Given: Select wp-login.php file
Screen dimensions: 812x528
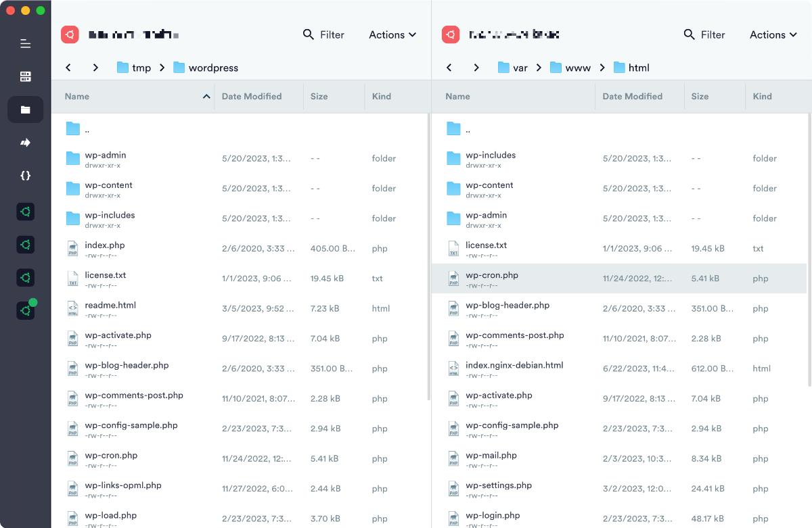Looking at the screenshot, I should point(619,517).
